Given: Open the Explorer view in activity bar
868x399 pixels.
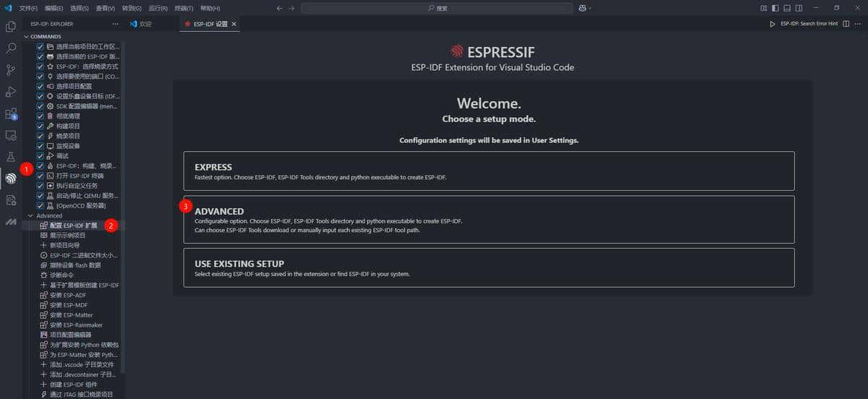Looking at the screenshot, I should [11, 27].
